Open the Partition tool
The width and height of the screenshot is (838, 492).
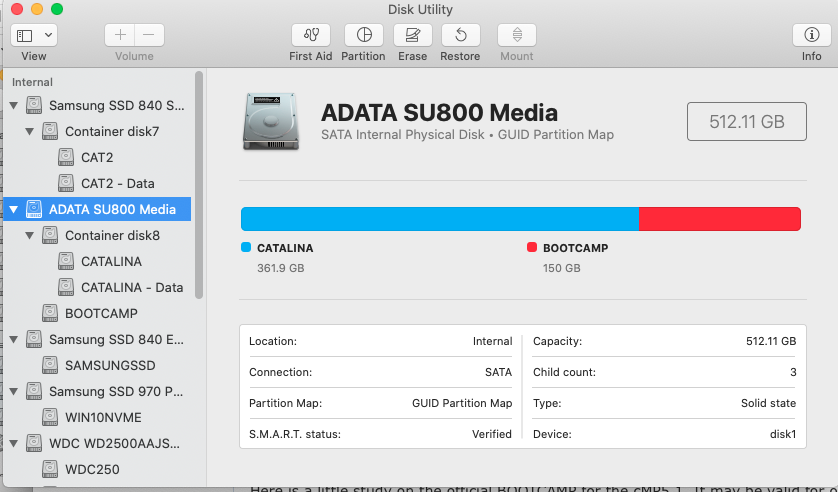[x=364, y=35]
